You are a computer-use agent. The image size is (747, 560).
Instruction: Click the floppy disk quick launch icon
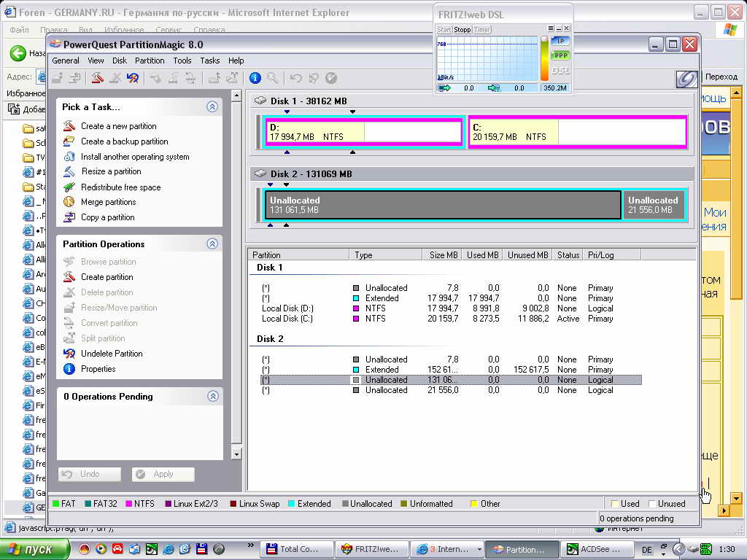[x=202, y=549]
